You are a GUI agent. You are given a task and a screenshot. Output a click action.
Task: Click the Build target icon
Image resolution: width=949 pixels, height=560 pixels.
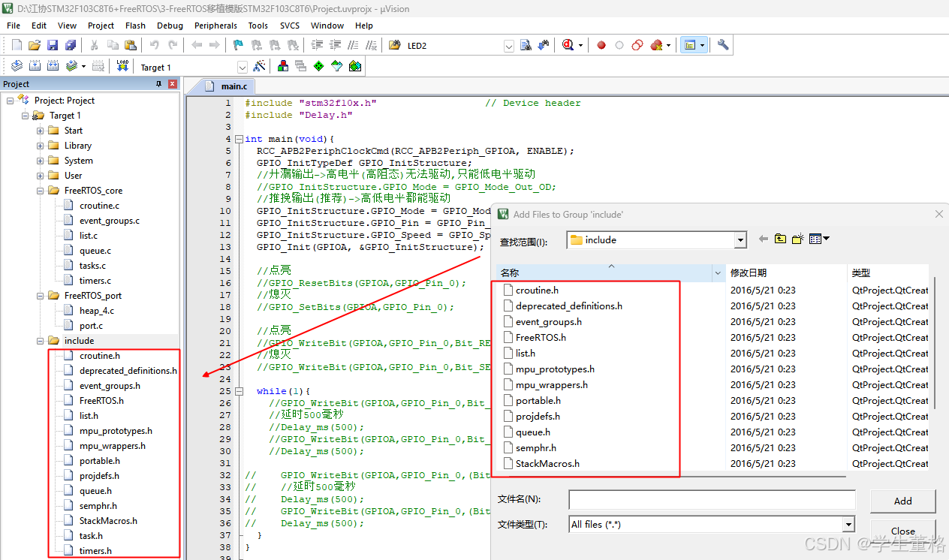click(35, 66)
